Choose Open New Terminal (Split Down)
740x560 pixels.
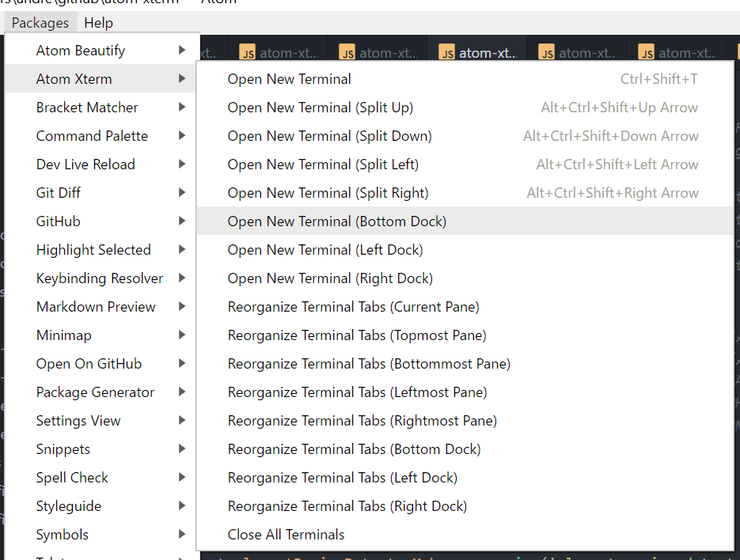[465, 136]
